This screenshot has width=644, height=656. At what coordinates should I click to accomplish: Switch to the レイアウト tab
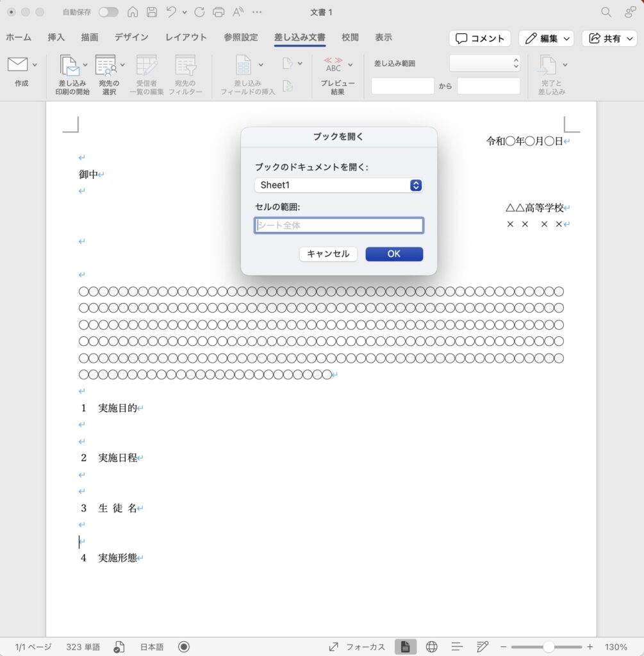coord(186,37)
